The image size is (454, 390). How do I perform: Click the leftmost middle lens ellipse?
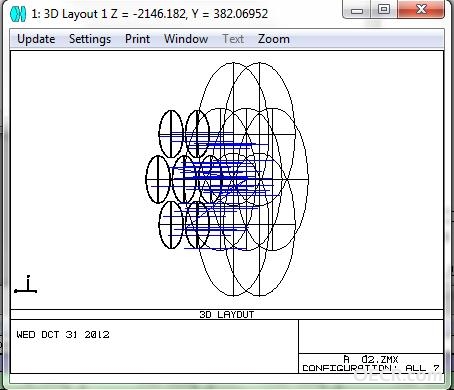[158, 179]
